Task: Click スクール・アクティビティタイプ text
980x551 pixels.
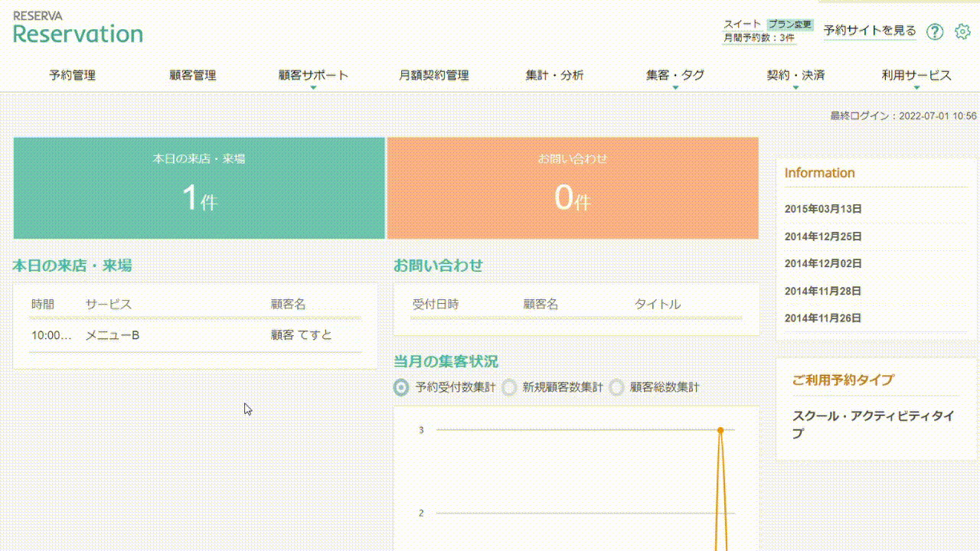Action: coord(874,425)
